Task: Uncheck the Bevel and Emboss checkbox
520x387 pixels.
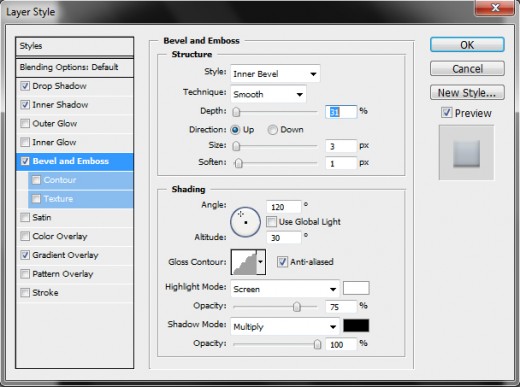Action: click(x=25, y=161)
